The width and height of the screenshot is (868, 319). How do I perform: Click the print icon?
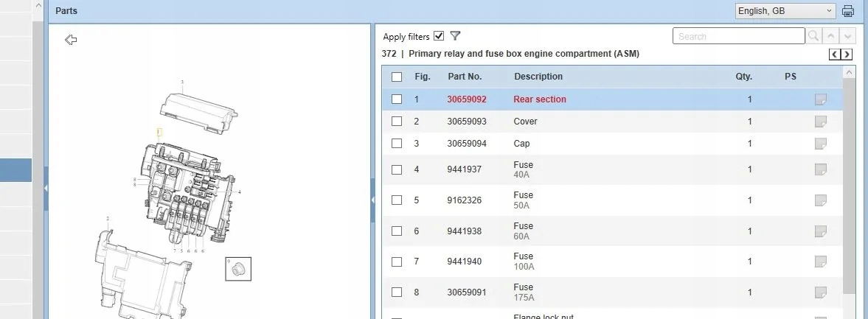pos(848,11)
